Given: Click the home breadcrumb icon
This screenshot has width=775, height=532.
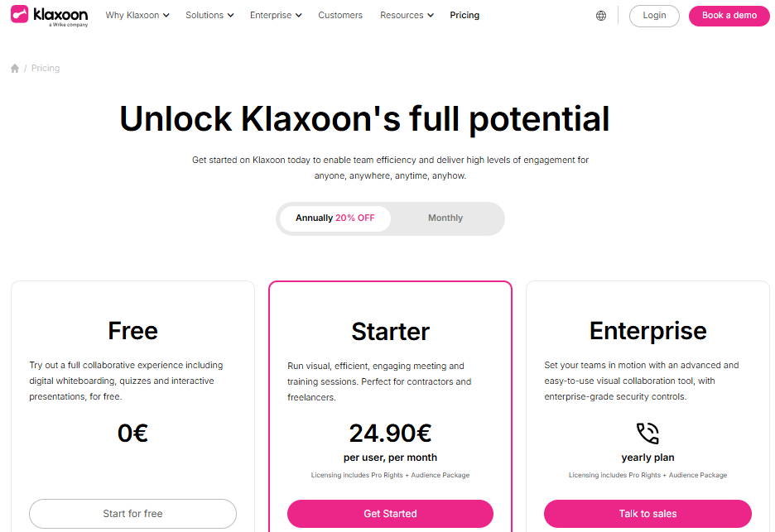Looking at the screenshot, I should (15, 69).
